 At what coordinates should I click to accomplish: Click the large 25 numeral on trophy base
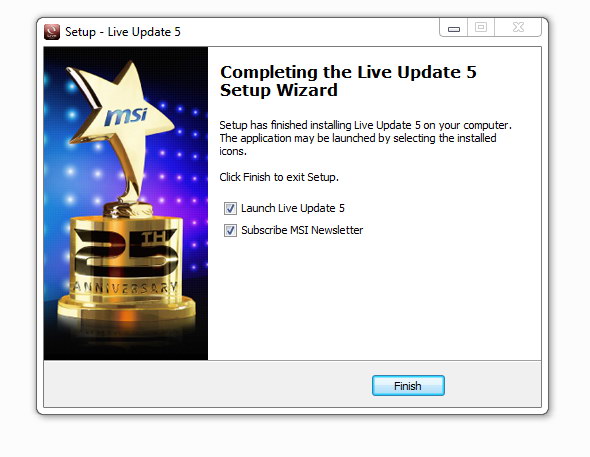[126, 252]
